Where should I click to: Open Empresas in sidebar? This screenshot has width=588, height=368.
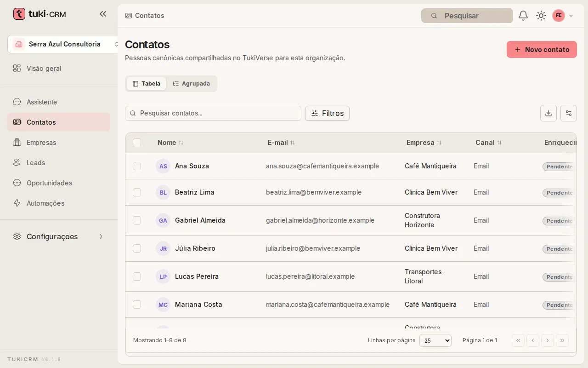coord(59,143)
